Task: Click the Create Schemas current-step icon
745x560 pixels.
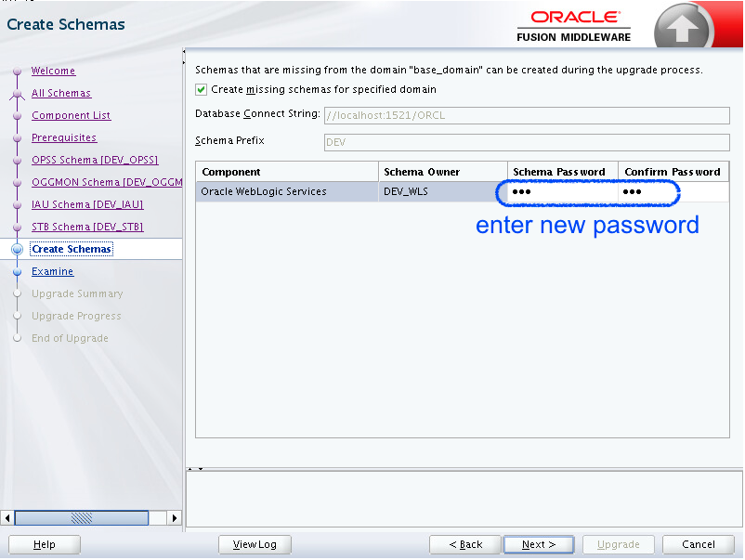Action: (x=17, y=249)
